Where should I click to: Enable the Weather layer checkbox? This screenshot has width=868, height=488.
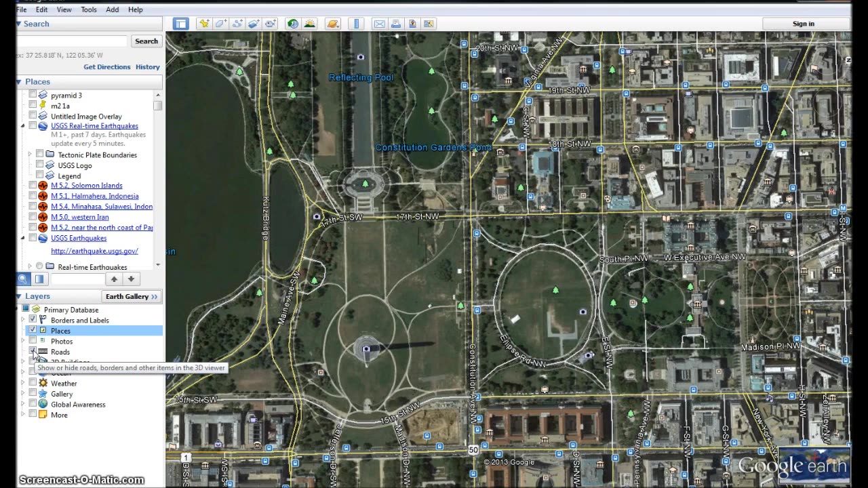pos(33,383)
